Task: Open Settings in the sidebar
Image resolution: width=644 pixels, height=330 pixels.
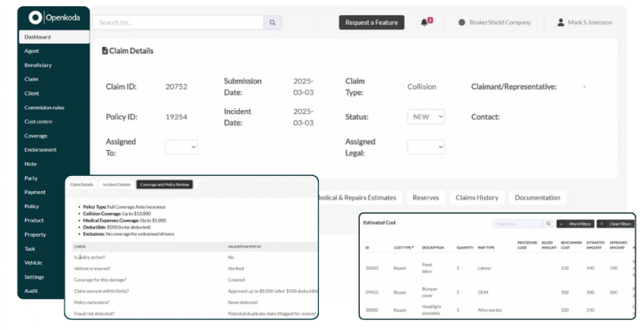Action: (34, 277)
